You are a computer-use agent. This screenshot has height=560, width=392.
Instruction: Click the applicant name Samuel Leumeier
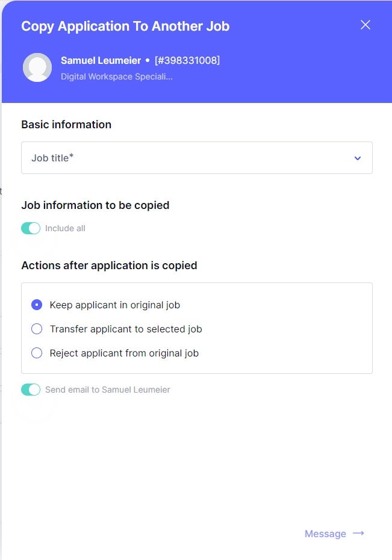coord(101,60)
